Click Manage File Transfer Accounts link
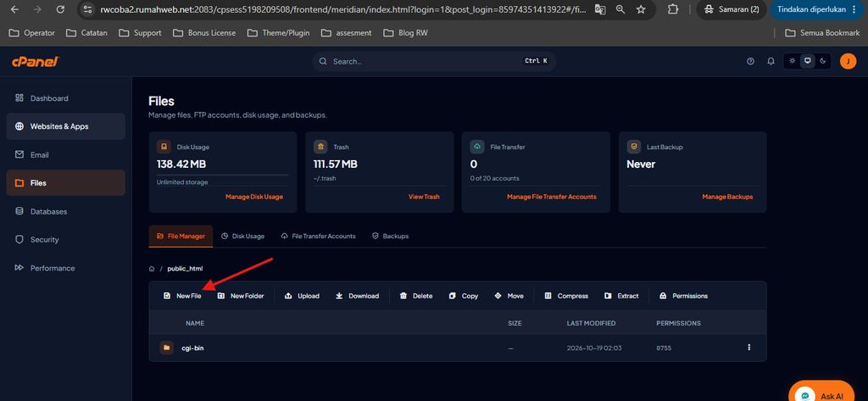The image size is (868, 401). [551, 197]
